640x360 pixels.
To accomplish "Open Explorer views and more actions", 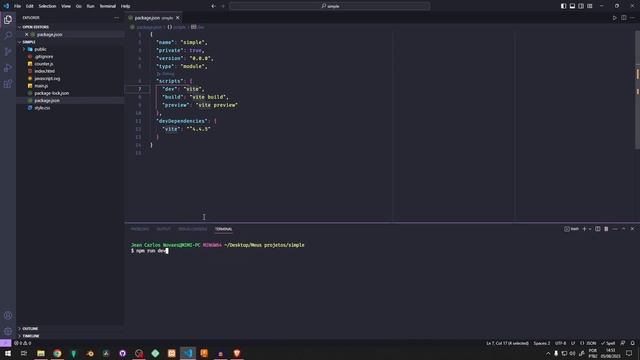I will point(116,18).
